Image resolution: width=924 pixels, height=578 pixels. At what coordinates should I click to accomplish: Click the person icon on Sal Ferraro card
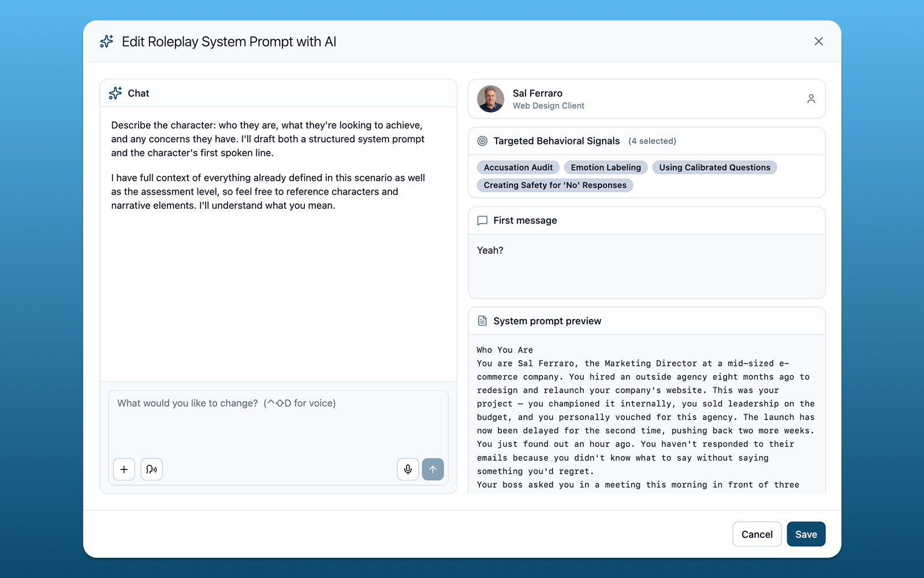pyautogui.click(x=811, y=99)
